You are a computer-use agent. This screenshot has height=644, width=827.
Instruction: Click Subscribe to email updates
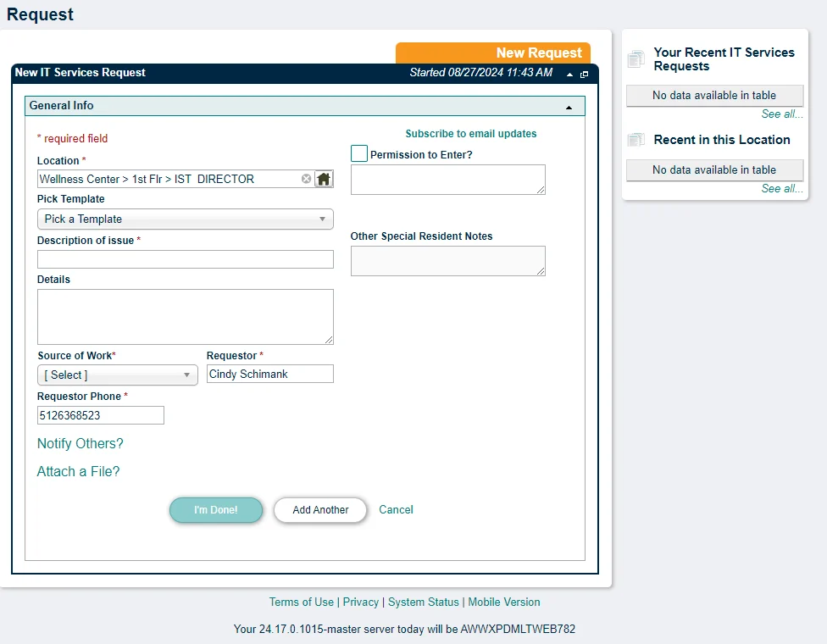coord(470,134)
